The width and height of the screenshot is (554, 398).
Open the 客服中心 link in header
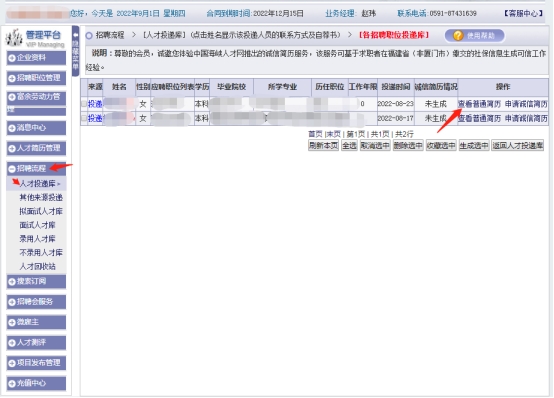523,13
